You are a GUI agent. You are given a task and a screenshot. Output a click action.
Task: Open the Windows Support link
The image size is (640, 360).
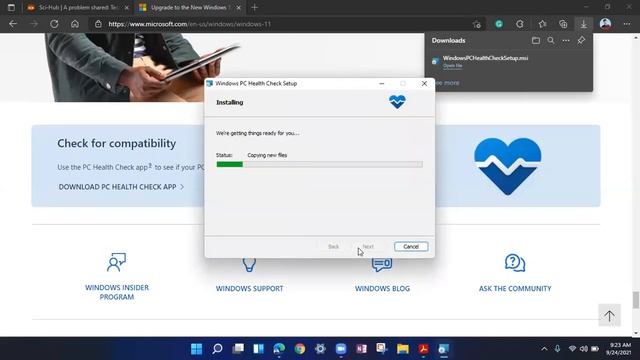249,289
